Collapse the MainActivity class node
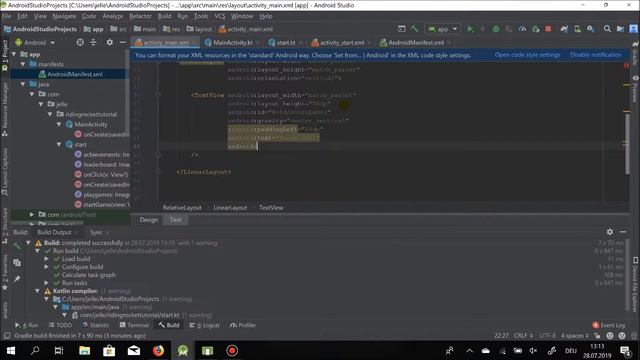Screen dimensions: 640x360 click(59, 124)
